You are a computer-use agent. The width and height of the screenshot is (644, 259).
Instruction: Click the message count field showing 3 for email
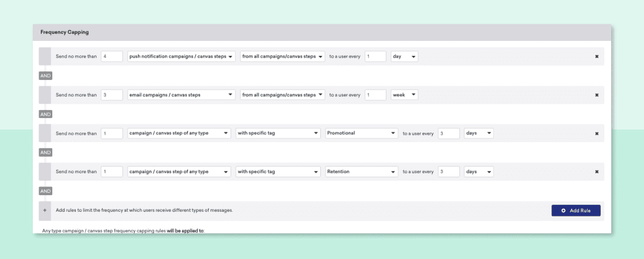click(112, 95)
